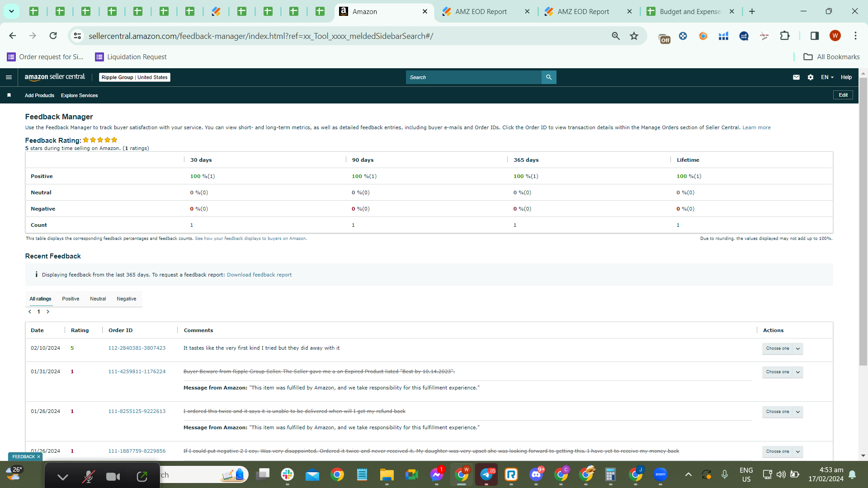Click the bookmark flag icon beside Add Products
868x488 pixels.
[9, 95]
